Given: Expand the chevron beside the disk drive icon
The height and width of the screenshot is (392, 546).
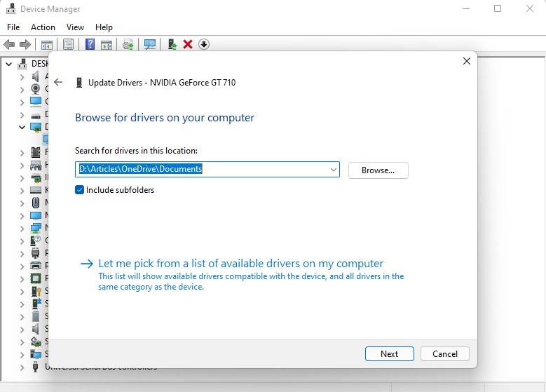Looking at the screenshot, I should click(x=22, y=115).
